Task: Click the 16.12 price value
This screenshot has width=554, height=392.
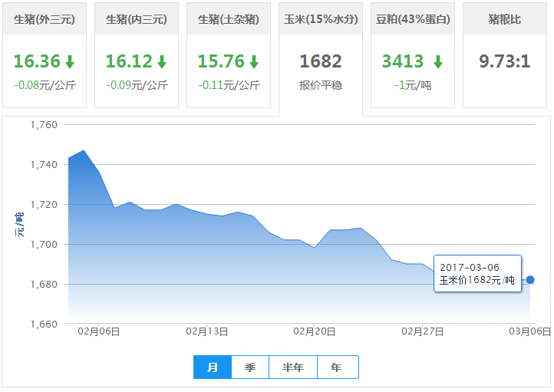Action: [129, 61]
